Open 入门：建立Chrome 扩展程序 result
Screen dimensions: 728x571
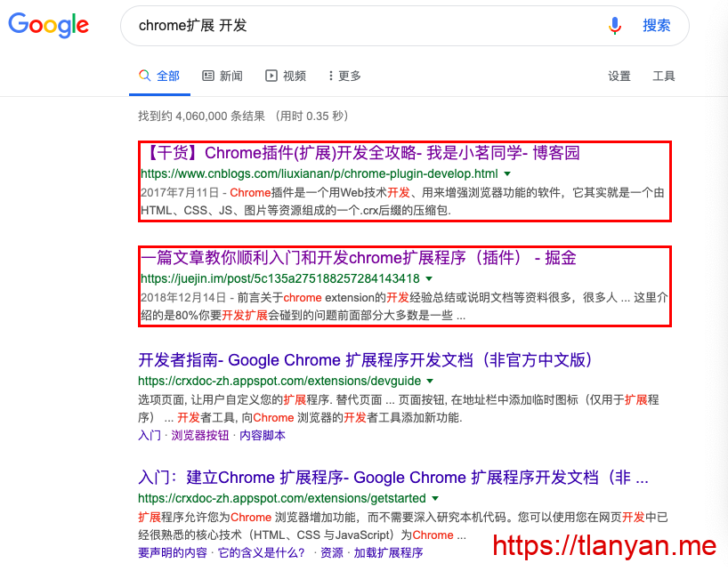pos(393,477)
